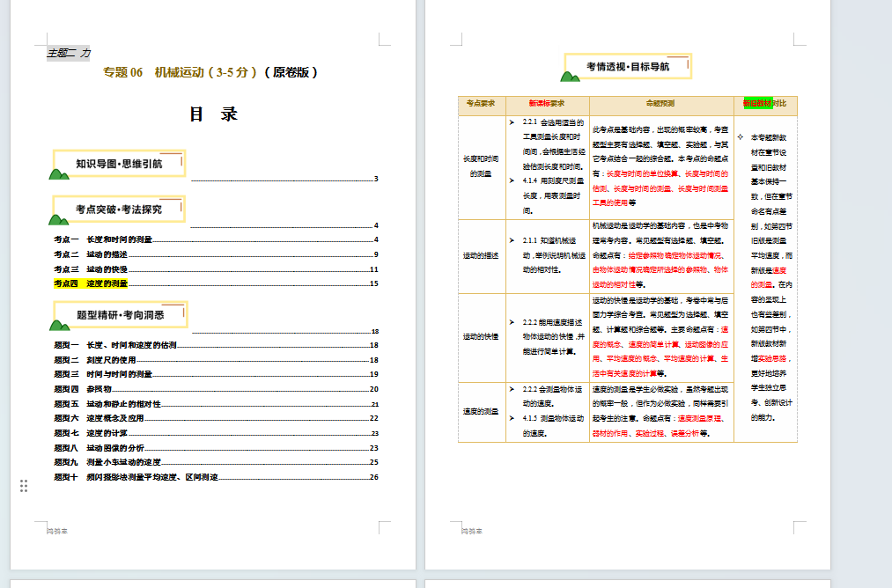Click the green mountain icon by 考点突破·考法探究
The height and width of the screenshot is (588, 892).
59,219
